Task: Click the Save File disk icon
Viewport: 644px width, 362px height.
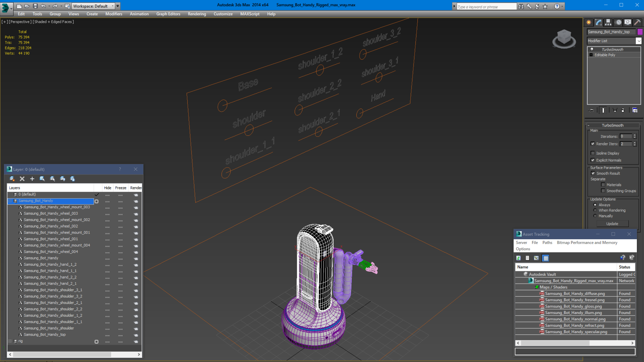Action: tap(35, 6)
